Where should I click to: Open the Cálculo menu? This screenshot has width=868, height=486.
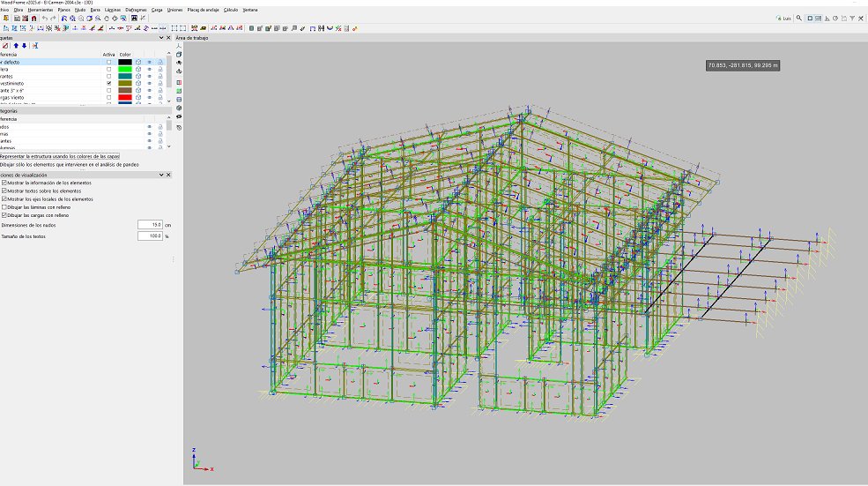click(x=231, y=9)
